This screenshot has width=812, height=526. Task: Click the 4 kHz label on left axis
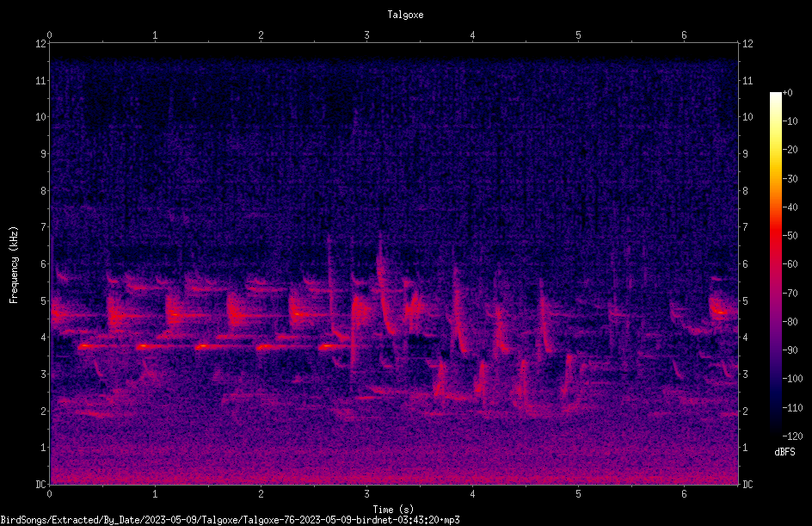[x=44, y=337]
